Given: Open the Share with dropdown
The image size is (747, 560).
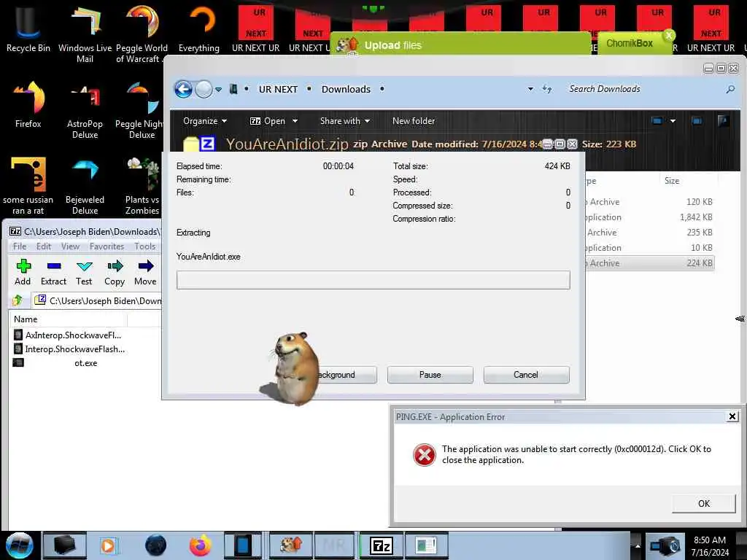Looking at the screenshot, I should pyautogui.click(x=345, y=121).
